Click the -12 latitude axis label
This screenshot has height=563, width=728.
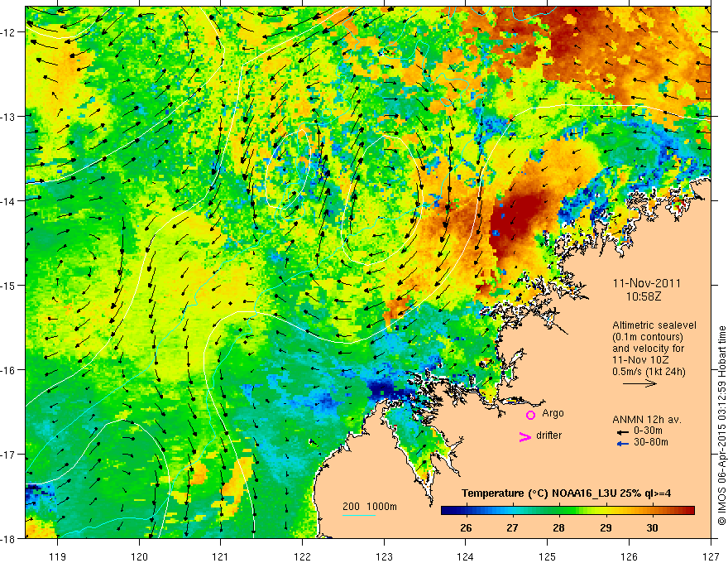tap(8, 32)
